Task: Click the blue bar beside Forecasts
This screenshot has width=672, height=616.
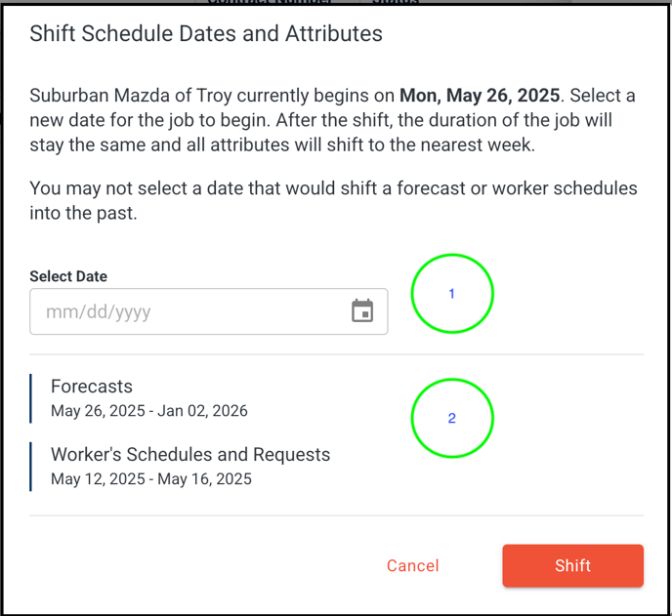Action: (30, 398)
